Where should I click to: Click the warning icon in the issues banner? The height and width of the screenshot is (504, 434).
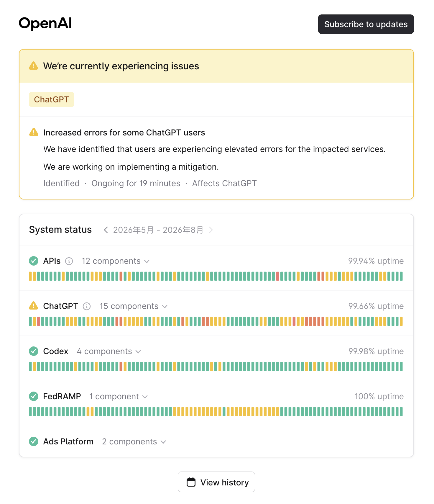click(34, 66)
